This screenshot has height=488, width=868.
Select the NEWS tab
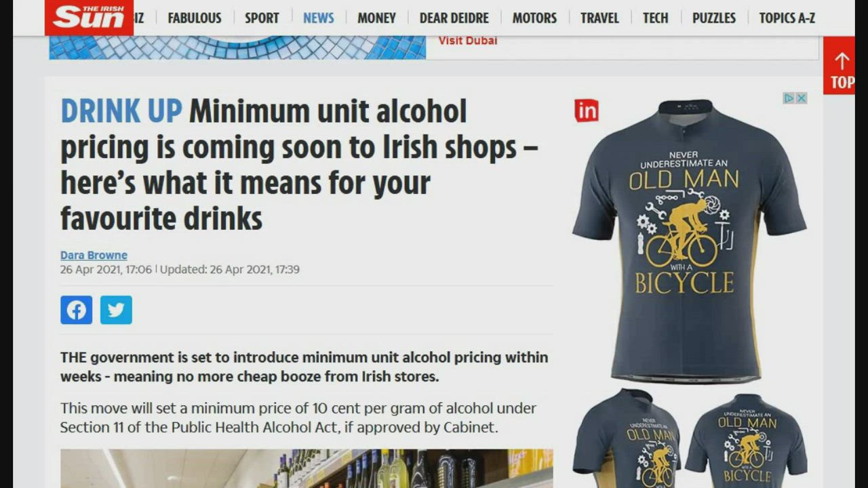(318, 18)
